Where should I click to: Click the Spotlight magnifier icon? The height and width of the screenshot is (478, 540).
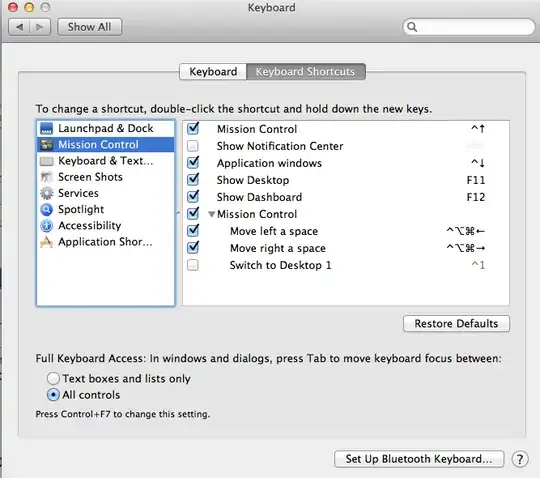[x=46, y=209]
